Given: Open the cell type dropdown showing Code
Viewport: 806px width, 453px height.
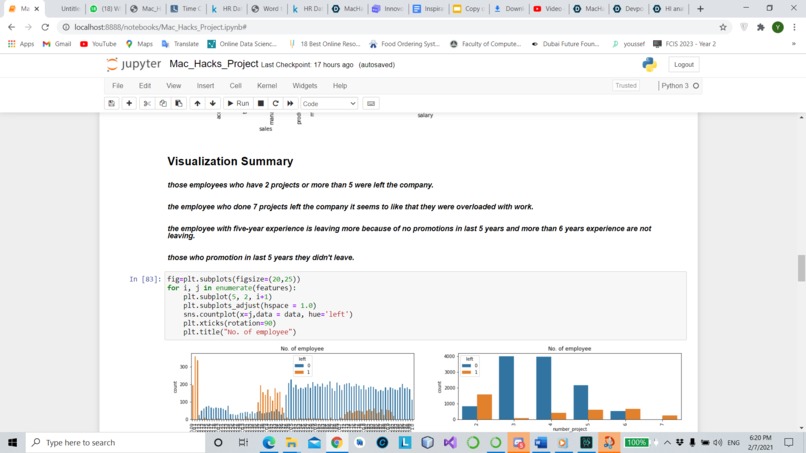Looking at the screenshot, I should [328, 103].
